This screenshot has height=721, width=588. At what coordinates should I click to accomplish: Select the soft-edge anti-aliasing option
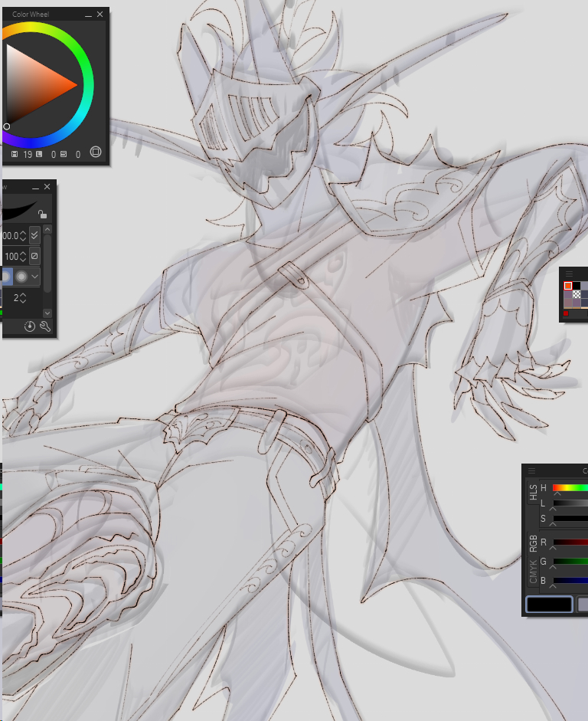[21, 277]
